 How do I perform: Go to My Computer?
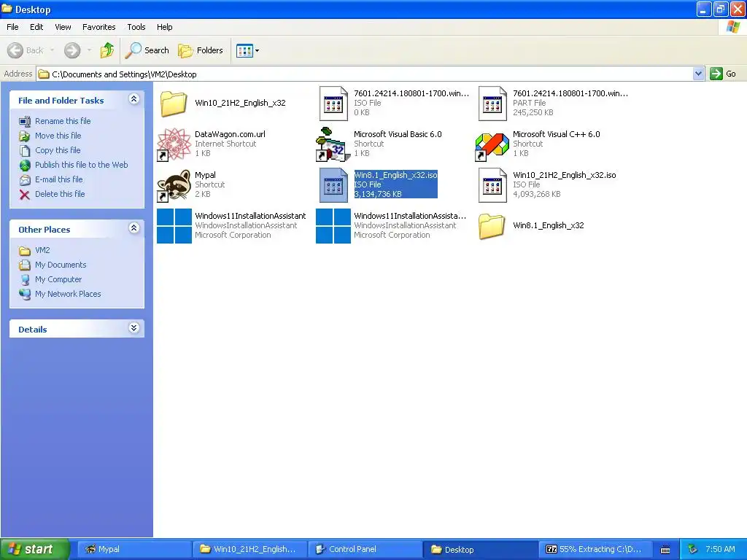pos(58,279)
